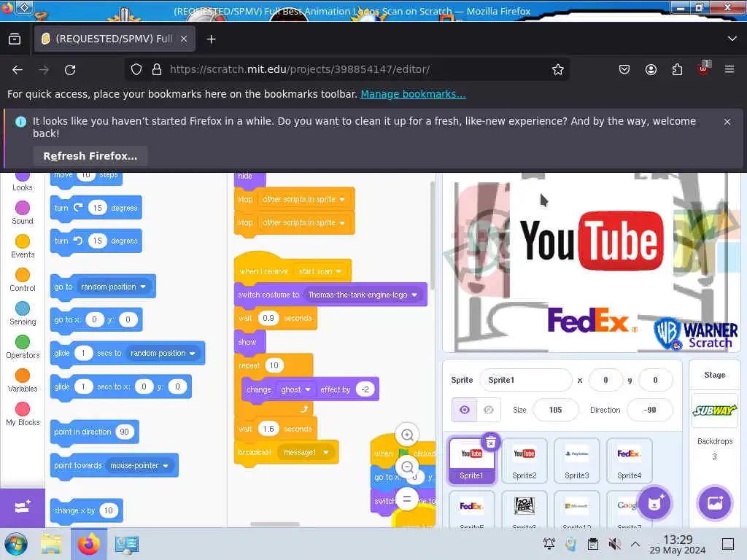
Task: Select the Stage Subway backdrop thumbnail
Action: click(715, 411)
